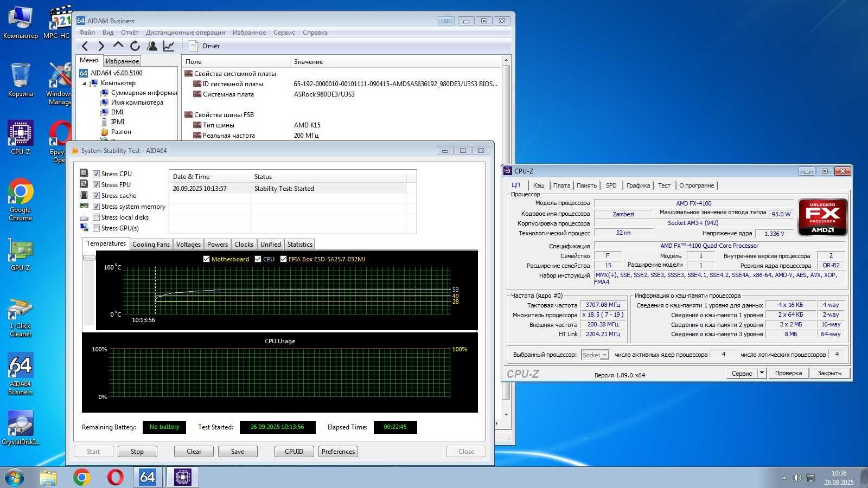Screen dimensions: 868x488
Task: Click Закрыть button in CPU-Z
Action: [x=829, y=373]
